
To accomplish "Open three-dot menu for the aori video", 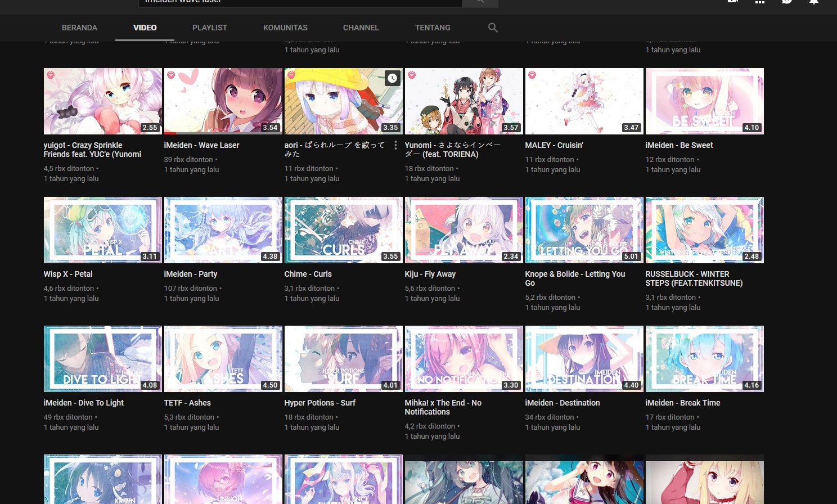I will [395, 145].
